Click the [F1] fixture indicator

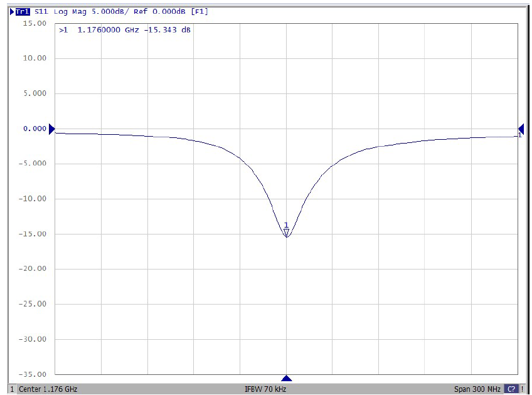(x=199, y=11)
